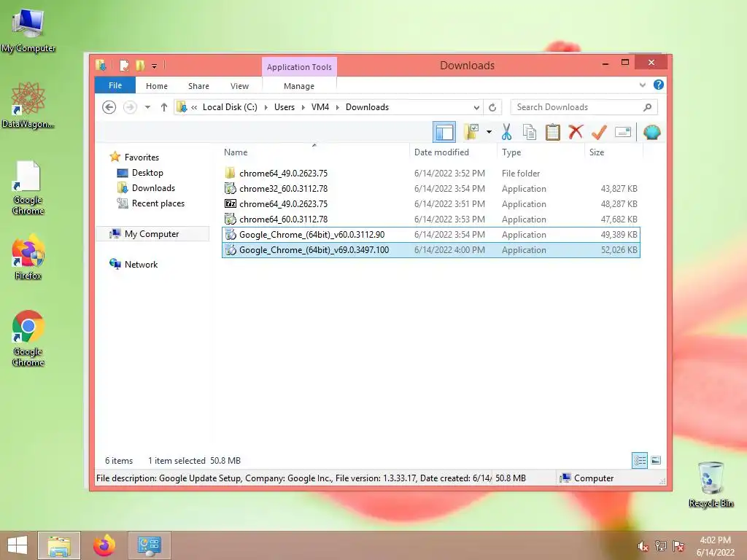Toggle the navigation pane toolbar button
This screenshot has height=560, width=747.
(444, 132)
